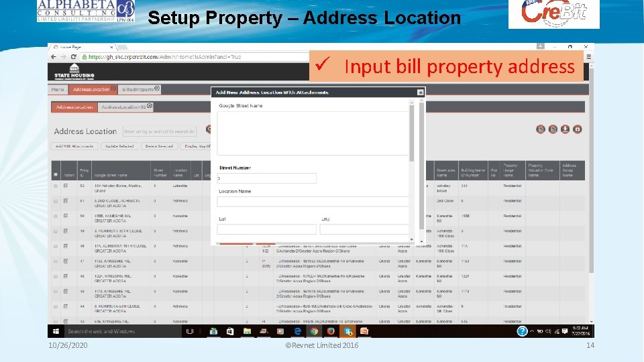644x362 pixels.
Task: Click the Delete Selected button
Action: [159, 146]
